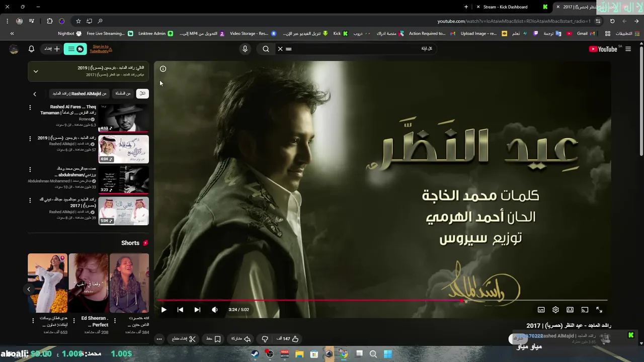Open taskbar search magnifier

click(x=373, y=354)
